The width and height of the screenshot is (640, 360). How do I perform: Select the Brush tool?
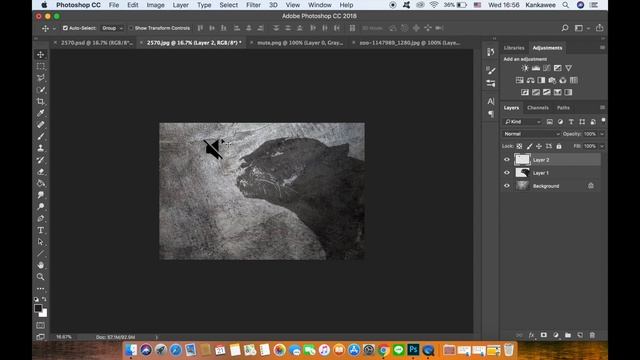[40, 137]
